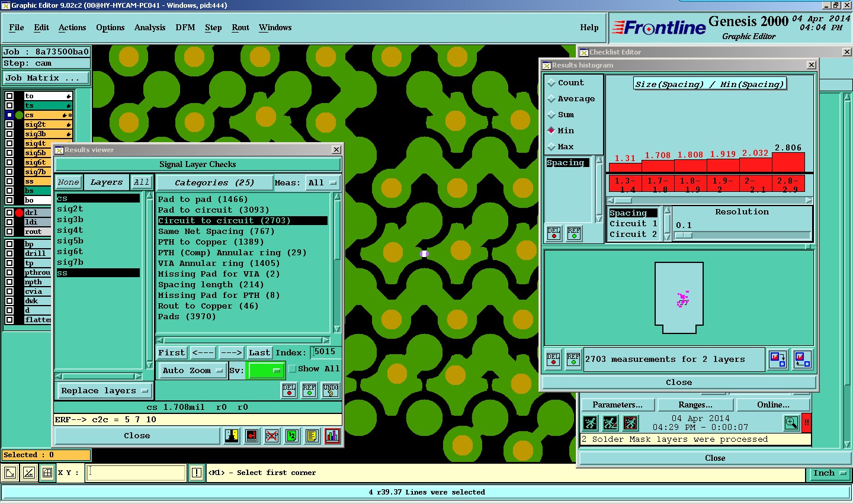Open the Help menu
This screenshot has width=853, height=504.
589,28
